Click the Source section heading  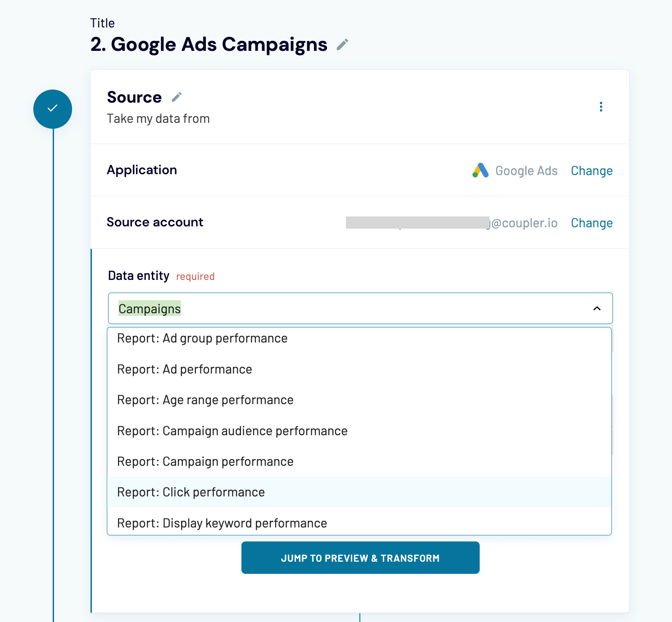134,97
